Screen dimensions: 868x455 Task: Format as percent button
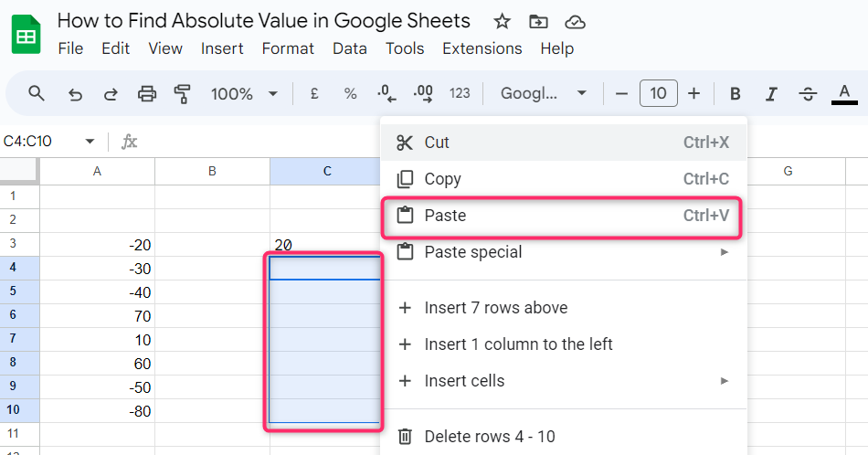click(x=350, y=93)
